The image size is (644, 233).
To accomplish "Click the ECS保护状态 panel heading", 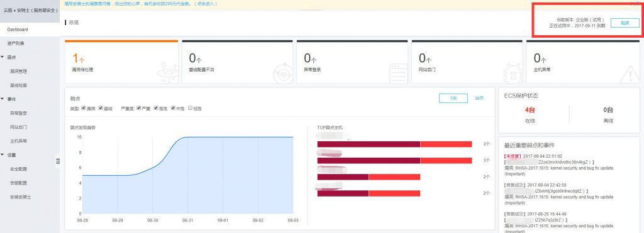I will click(x=521, y=95).
